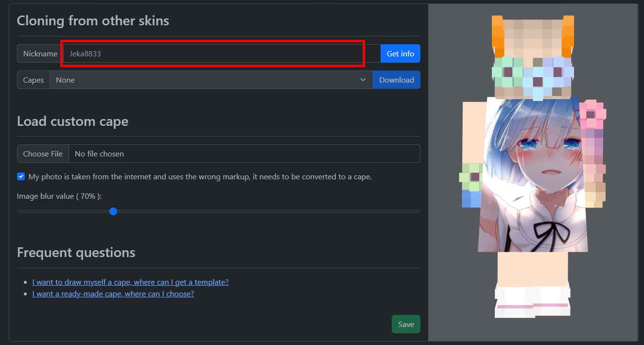The height and width of the screenshot is (345, 644).
Task: Click the skin preview with anime cape
Action: 533,166
